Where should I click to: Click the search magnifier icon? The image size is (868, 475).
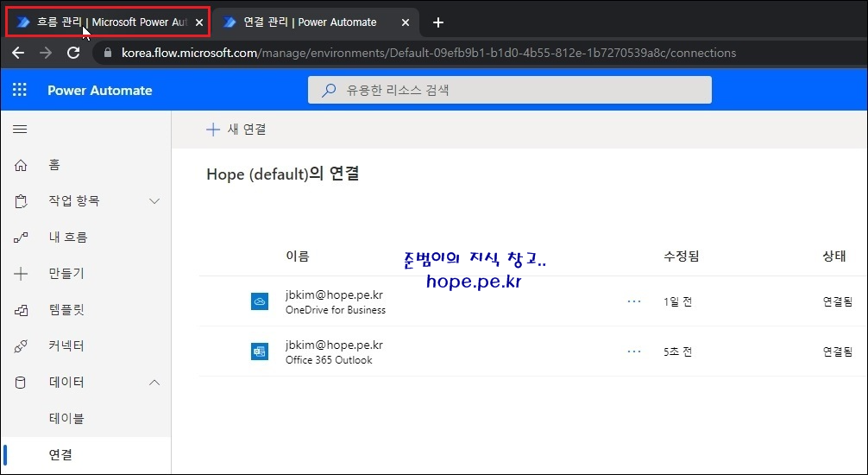pos(329,90)
